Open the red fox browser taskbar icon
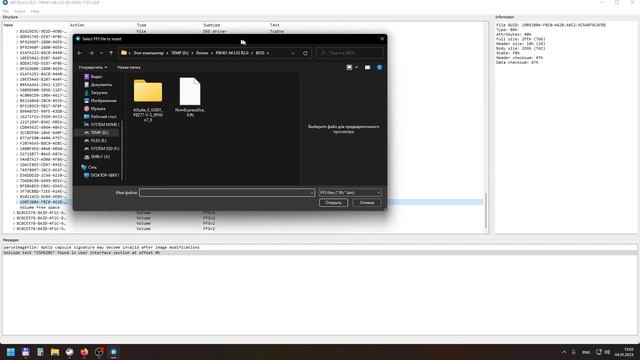Viewport: 640px width, 360px height. (84, 352)
